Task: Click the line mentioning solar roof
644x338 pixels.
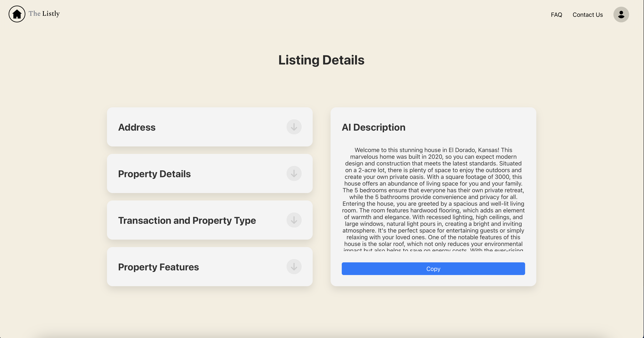Action: 433,244
